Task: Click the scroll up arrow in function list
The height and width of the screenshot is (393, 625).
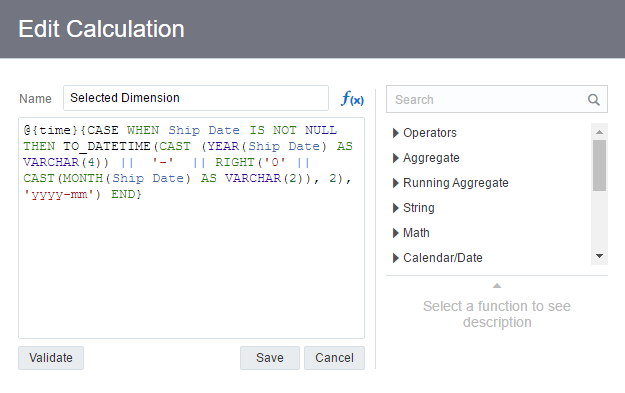Action: [599, 132]
